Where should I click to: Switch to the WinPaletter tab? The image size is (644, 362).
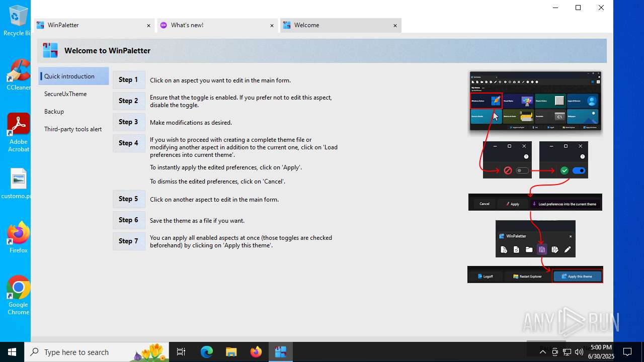pyautogui.click(x=94, y=25)
